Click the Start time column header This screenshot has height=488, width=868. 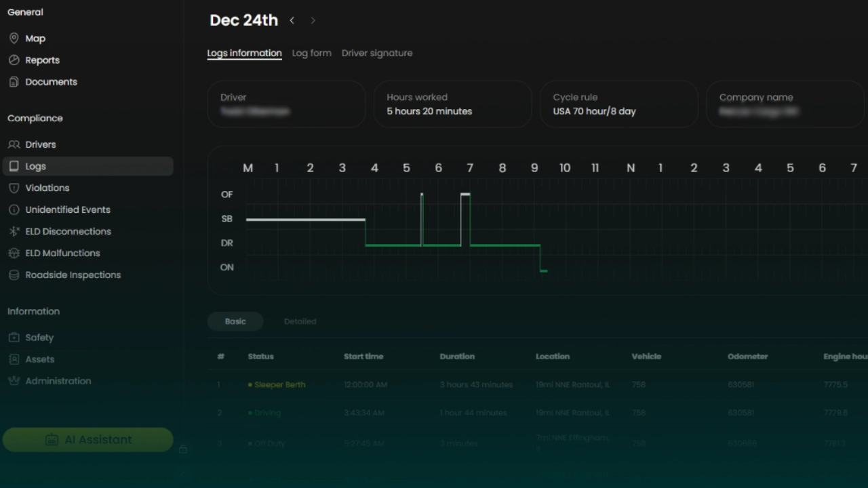pos(363,357)
